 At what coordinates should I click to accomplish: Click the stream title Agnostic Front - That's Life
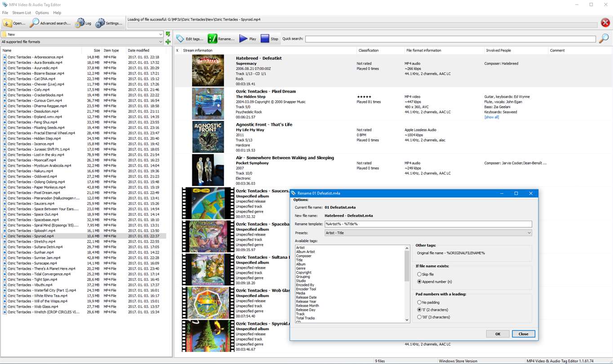pos(264,124)
